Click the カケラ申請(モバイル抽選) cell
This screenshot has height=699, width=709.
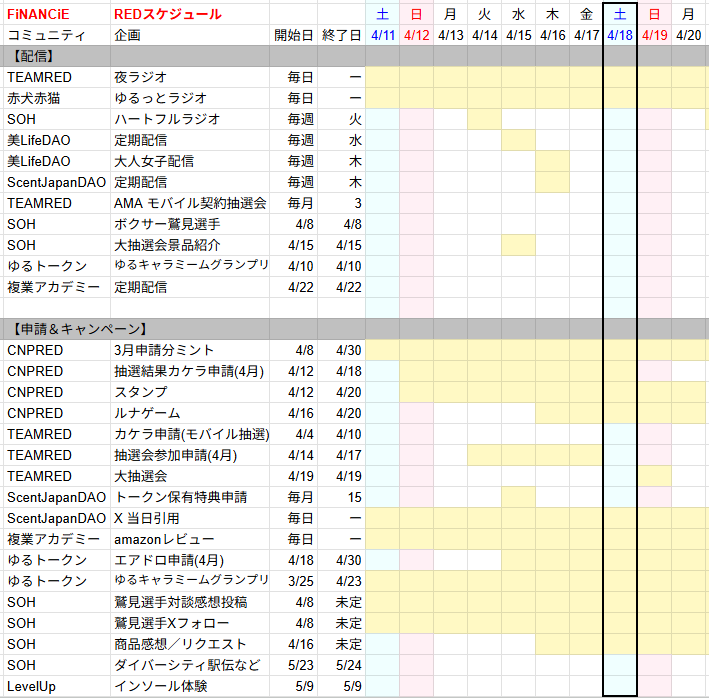click(190, 434)
